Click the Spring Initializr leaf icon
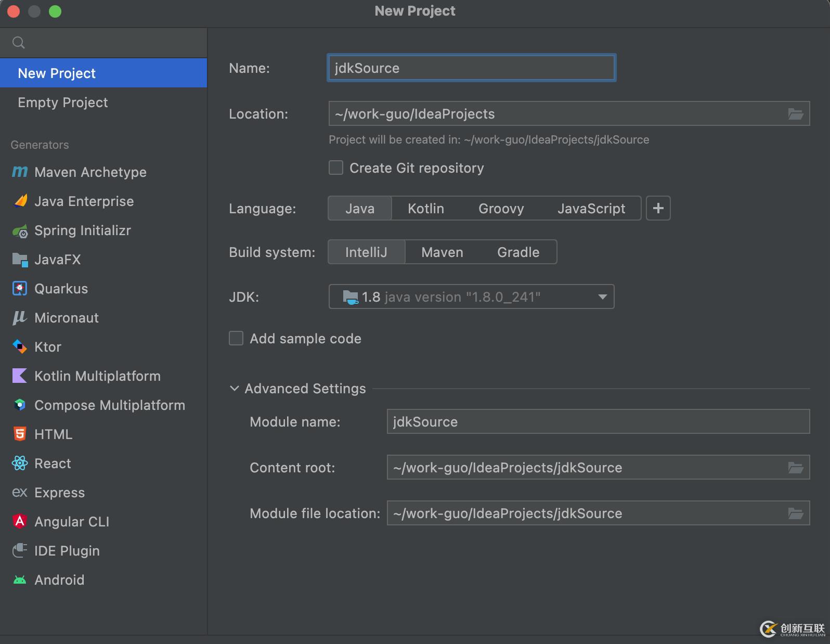Image resolution: width=830 pixels, height=644 pixels. point(20,230)
